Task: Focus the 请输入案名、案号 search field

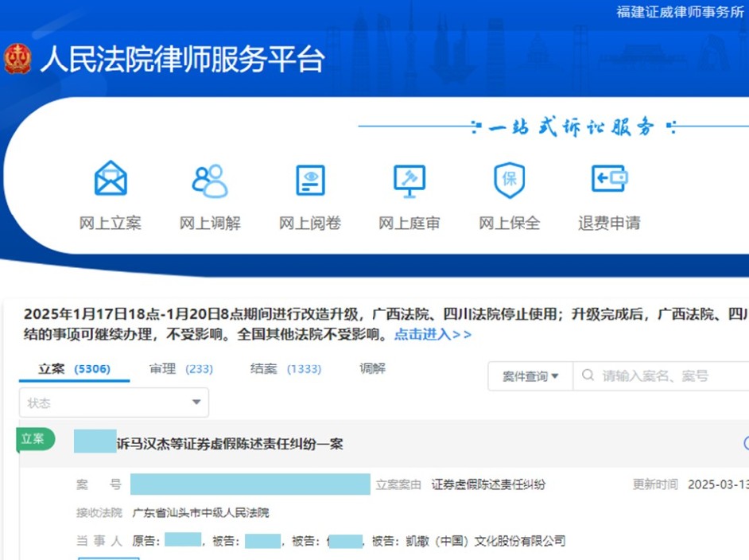Action: point(661,376)
